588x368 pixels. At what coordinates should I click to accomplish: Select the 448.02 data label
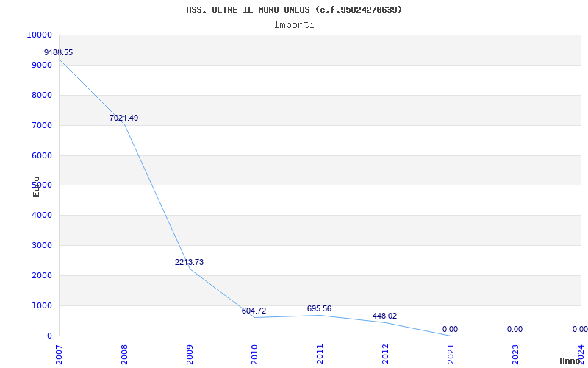[384, 316]
